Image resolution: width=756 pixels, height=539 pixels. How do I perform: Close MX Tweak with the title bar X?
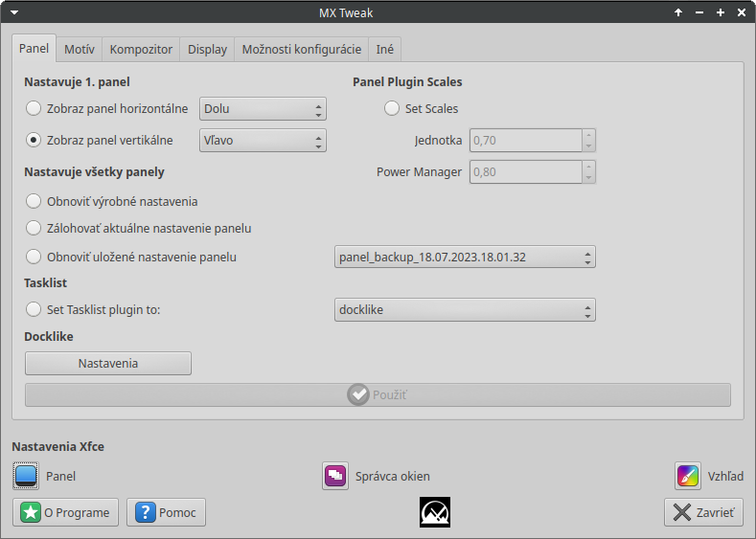(x=742, y=12)
